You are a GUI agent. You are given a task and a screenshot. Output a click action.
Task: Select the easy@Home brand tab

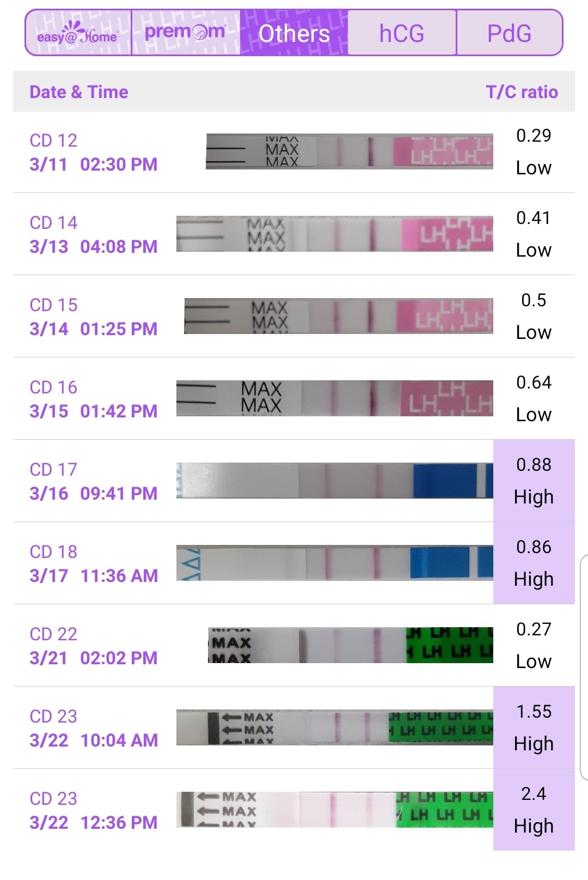tap(78, 33)
